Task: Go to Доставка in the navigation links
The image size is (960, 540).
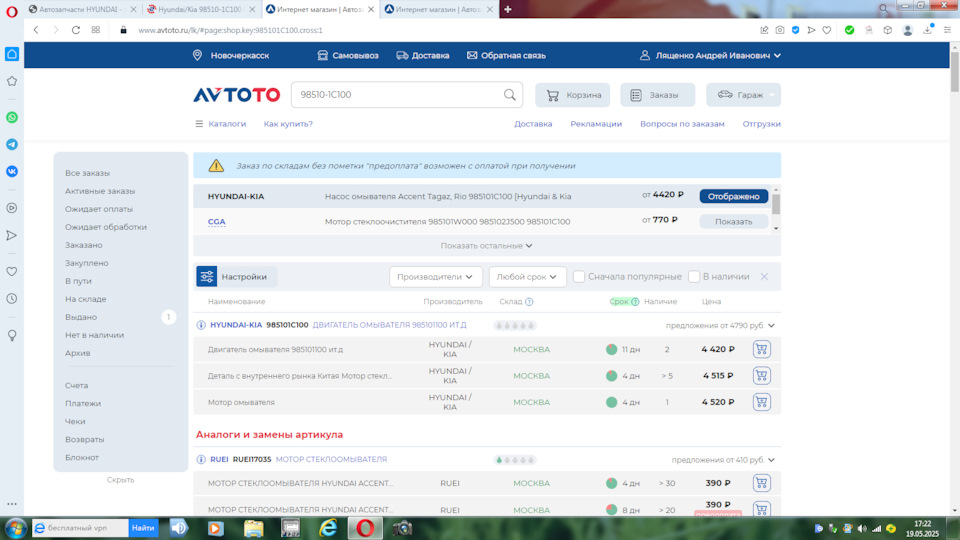Action: pos(533,124)
